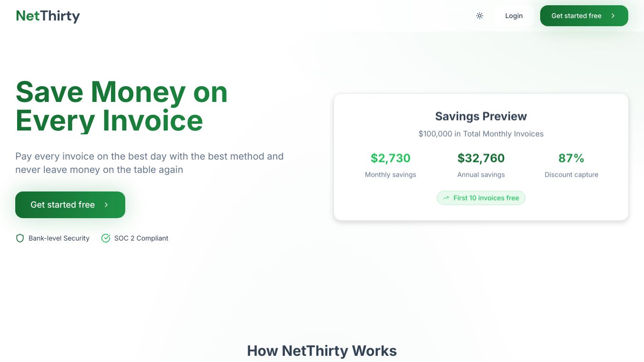Screen dimensions: 644x362
Task: Click the $32,760 annual savings figure
Action: pyautogui.click(x=481, y=158)
